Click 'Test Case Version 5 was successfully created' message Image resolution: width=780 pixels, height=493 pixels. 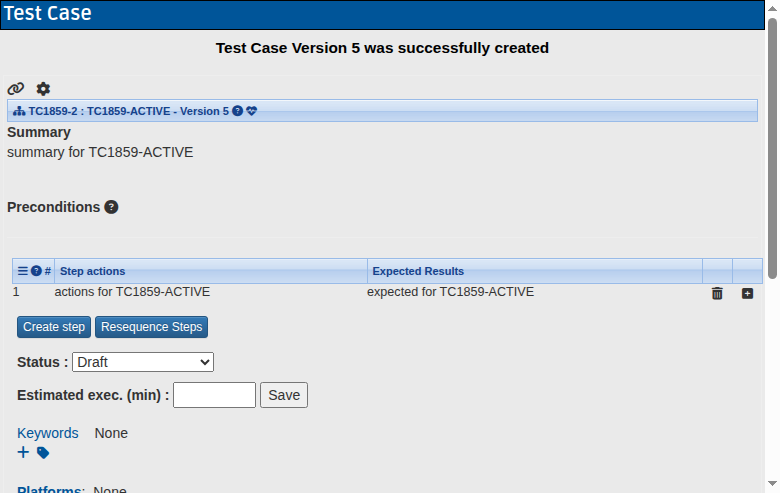point(382,48)
